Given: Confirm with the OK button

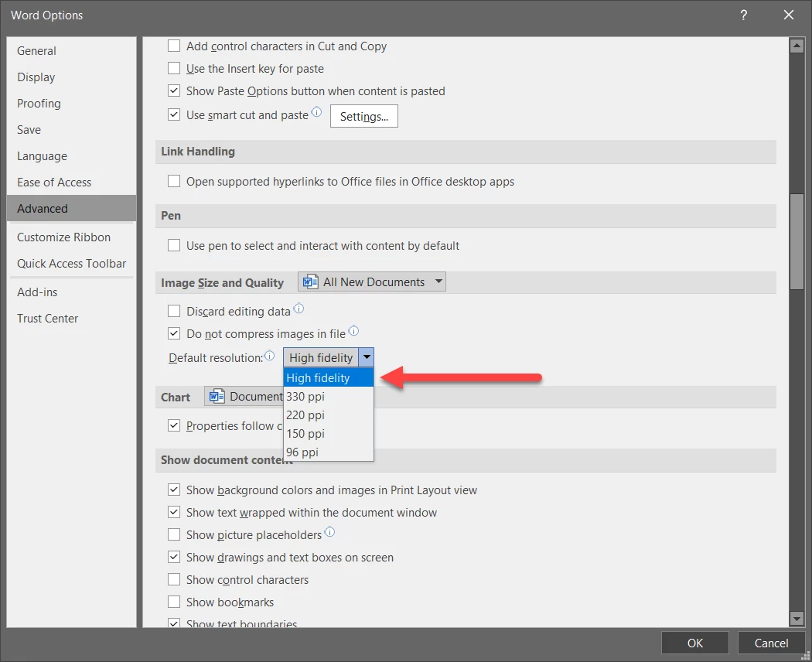Looking at the screenshot, I should 695,643.
